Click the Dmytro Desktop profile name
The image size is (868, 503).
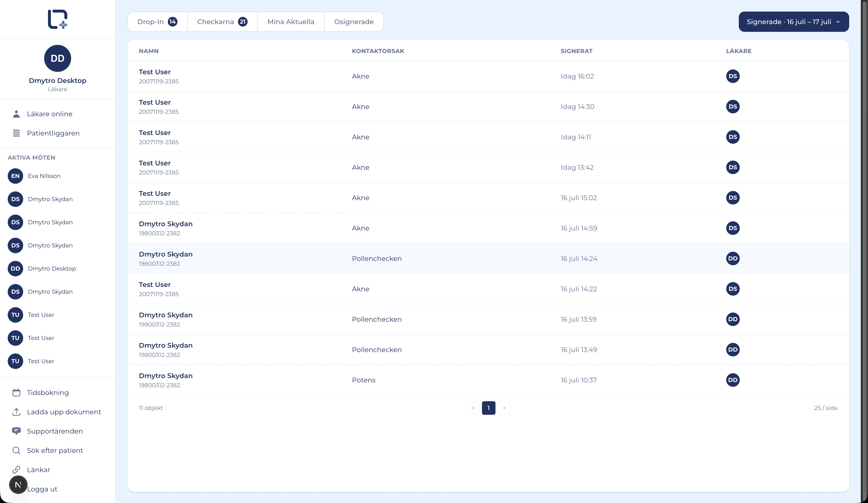point(58,81)
